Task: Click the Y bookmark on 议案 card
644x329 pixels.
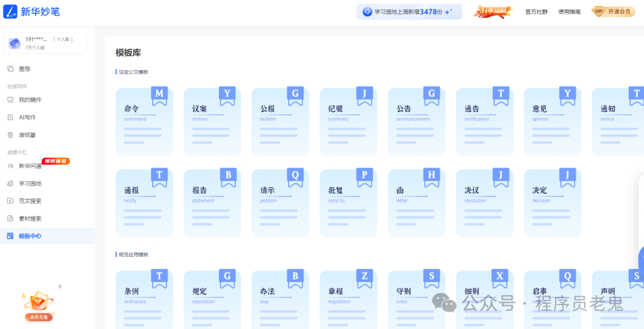Action: pyautogui.click(x=227, y=96)
